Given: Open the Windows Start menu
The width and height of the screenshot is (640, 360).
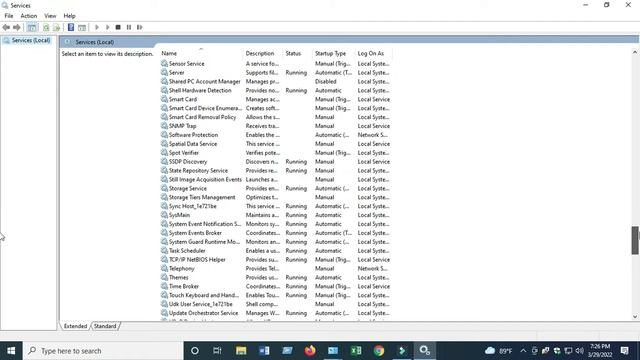Looking at the screenshot, I should point(11,351).
